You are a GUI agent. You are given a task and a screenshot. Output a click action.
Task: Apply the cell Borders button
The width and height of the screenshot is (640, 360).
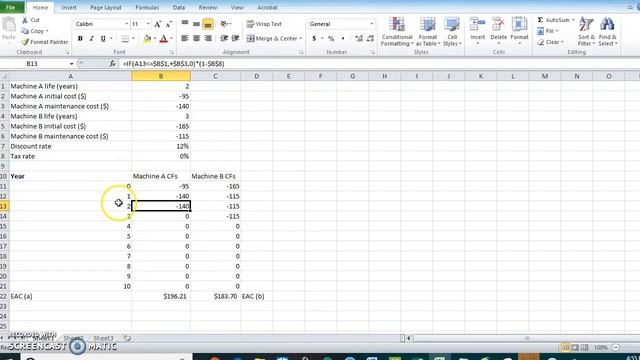125,38
